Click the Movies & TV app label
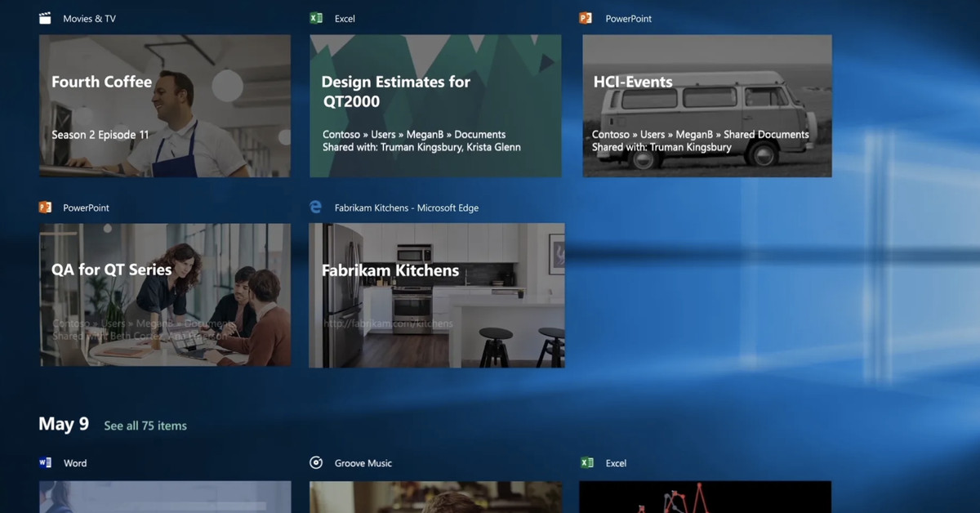The image size is (980, 513). pos(90,19)
